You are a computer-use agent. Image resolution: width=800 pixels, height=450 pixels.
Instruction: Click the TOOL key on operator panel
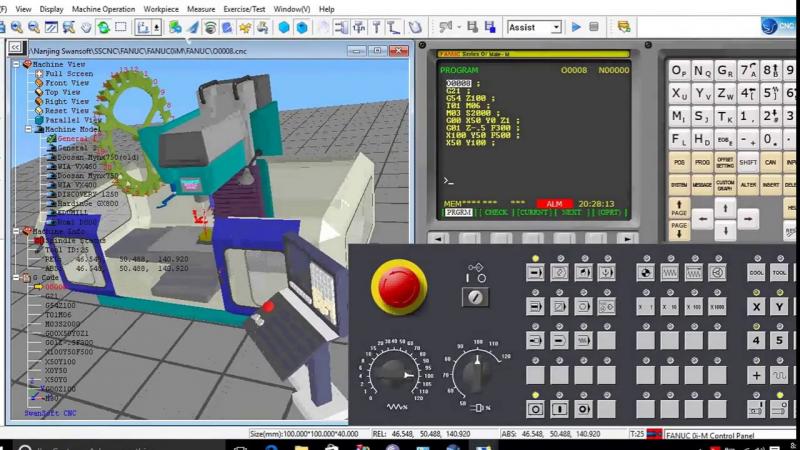pyautogui.click(x=779, y=273)
